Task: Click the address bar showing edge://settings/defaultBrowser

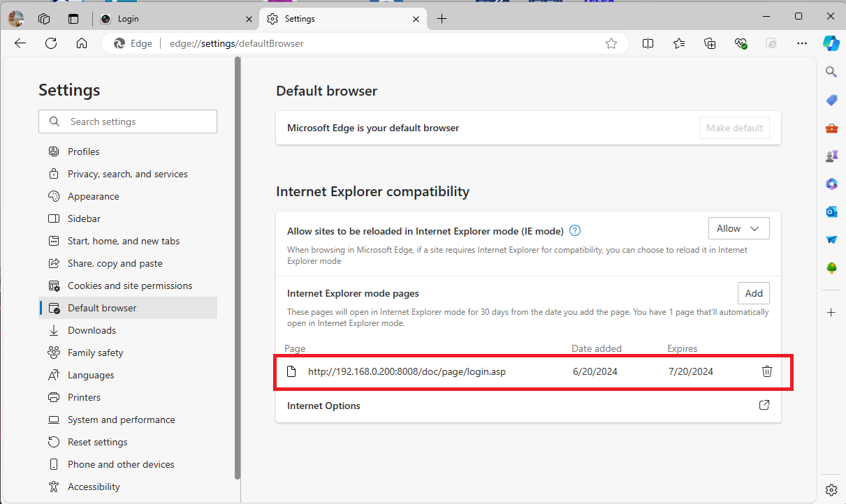Action: pos(365,43)
